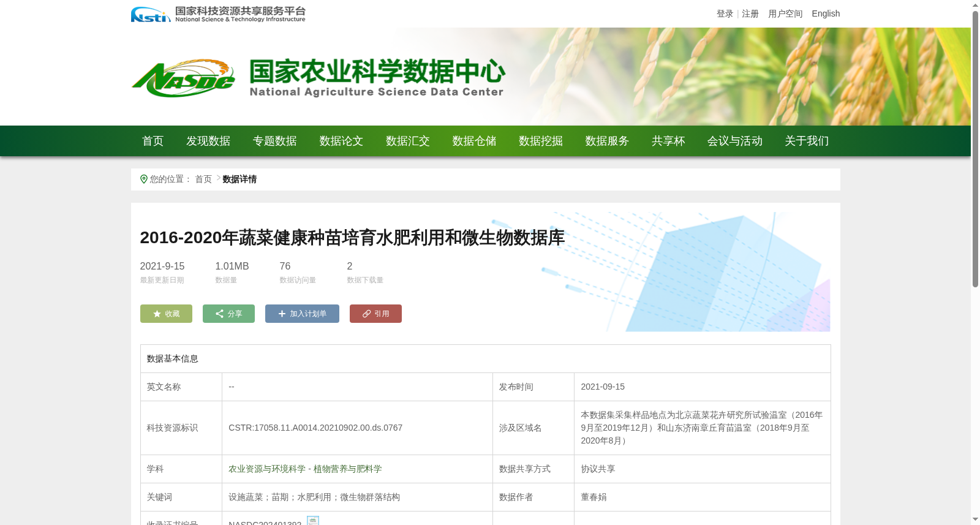Viewport: 980px width, 525px height.
Task: Open 农业资源与环境科学 - 植物营养与肥料学 subject link
Action: coord(305,469)
